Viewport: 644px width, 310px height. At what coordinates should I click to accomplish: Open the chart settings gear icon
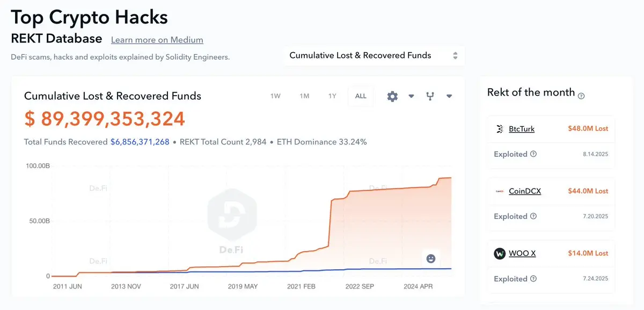pyautogui.click(x=392, y=96)
